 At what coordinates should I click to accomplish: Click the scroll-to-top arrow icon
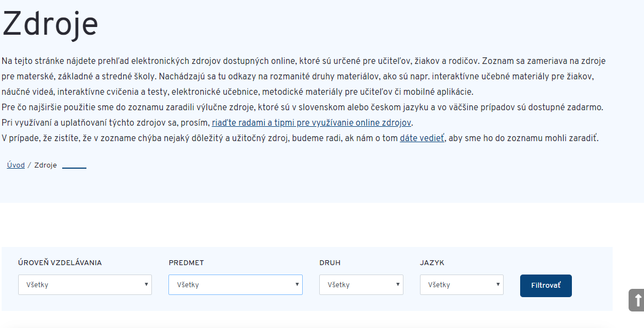pos(637,300)
